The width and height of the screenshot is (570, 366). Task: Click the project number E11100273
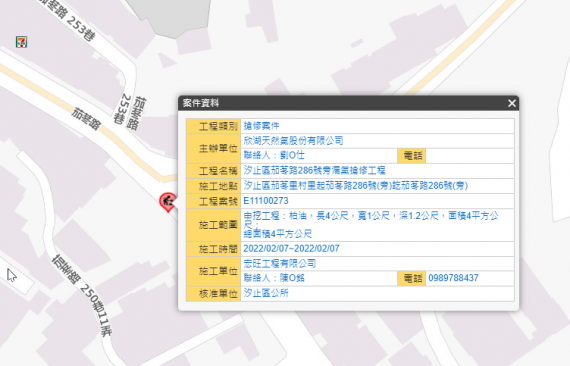266,201
